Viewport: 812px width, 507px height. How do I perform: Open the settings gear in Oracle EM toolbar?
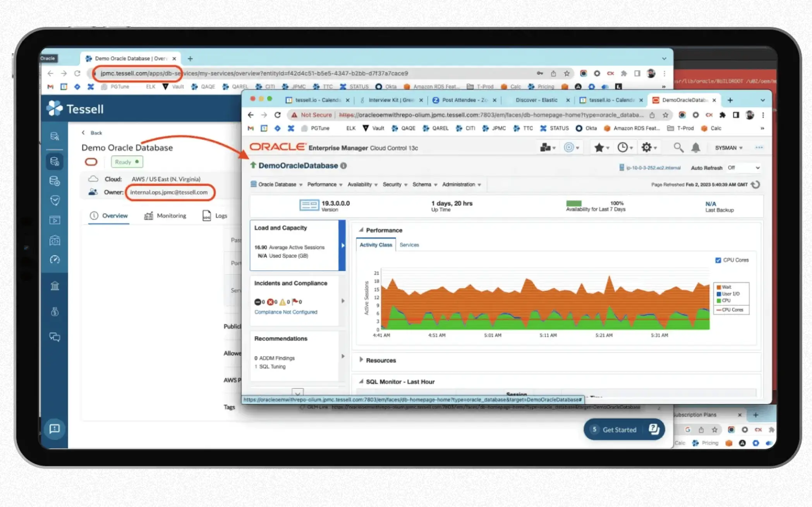point(647,147)
